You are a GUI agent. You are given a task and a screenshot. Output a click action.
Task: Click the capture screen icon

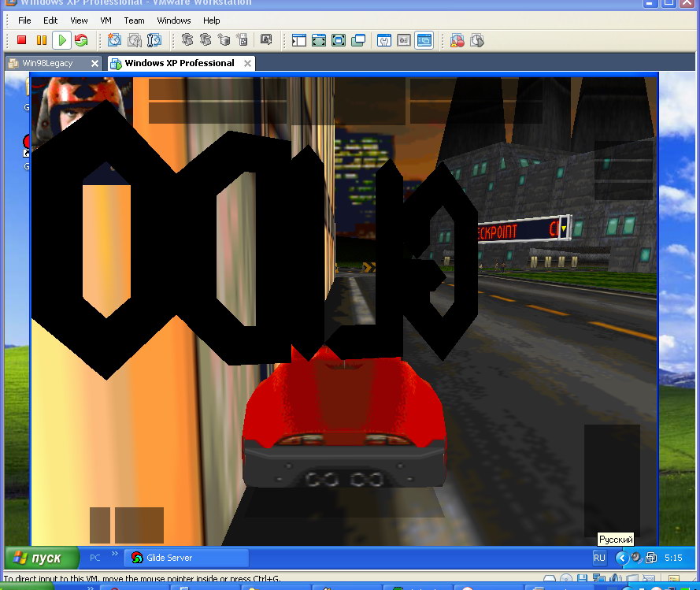pyautogui.click(x=266, y=40)
